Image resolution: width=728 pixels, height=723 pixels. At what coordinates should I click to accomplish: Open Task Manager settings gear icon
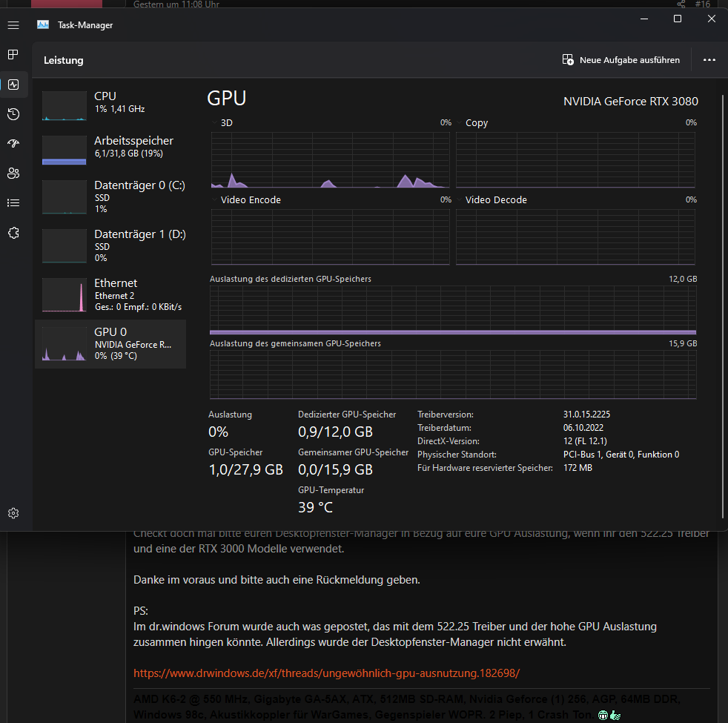pyautogui.click(x=13, y=513)
